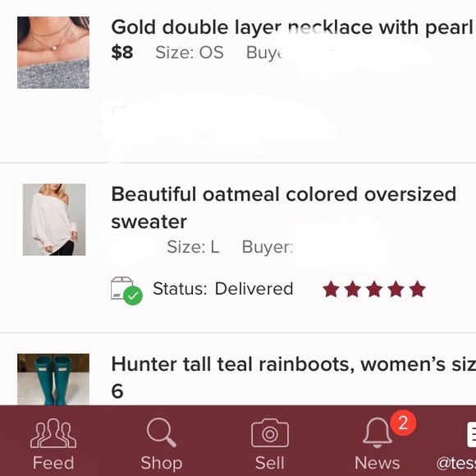Tap the Sell camera icon
The height and width of the screenshot is (476, 476).
pos(270,433)
